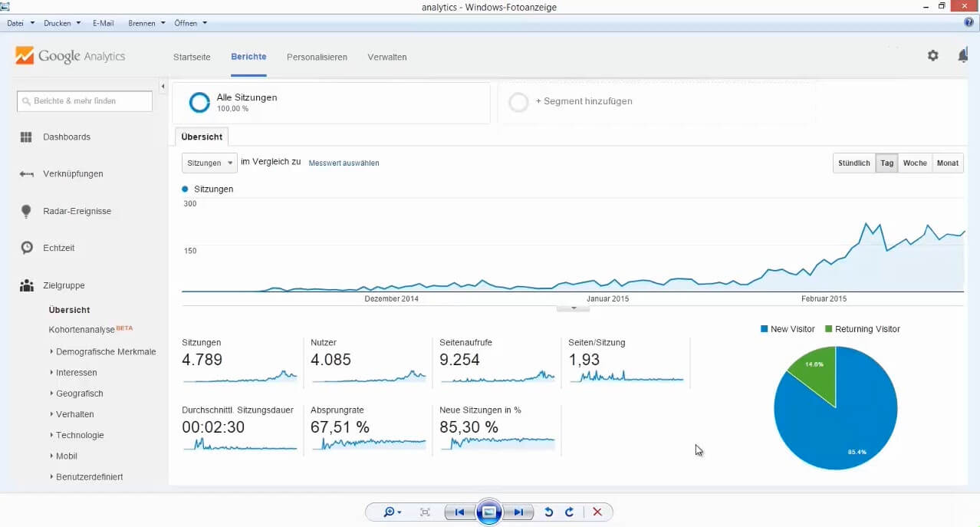Screen dimensions: 980x527
Task: Click the chart collapse handle below timeline
Action: click(573, 308)
